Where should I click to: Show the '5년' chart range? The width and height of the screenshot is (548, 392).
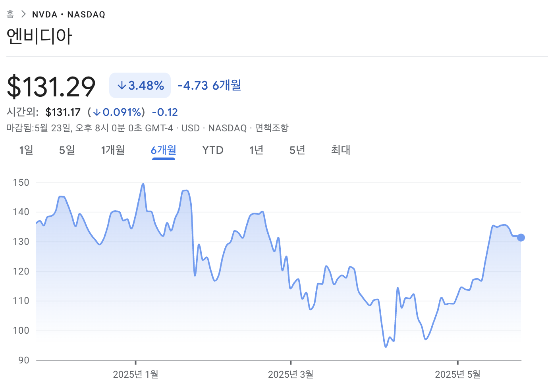[x=297, y=150]
